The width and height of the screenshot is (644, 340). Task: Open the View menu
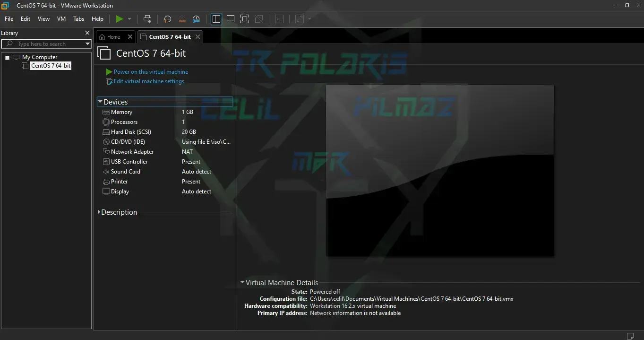tap(43, 19)
